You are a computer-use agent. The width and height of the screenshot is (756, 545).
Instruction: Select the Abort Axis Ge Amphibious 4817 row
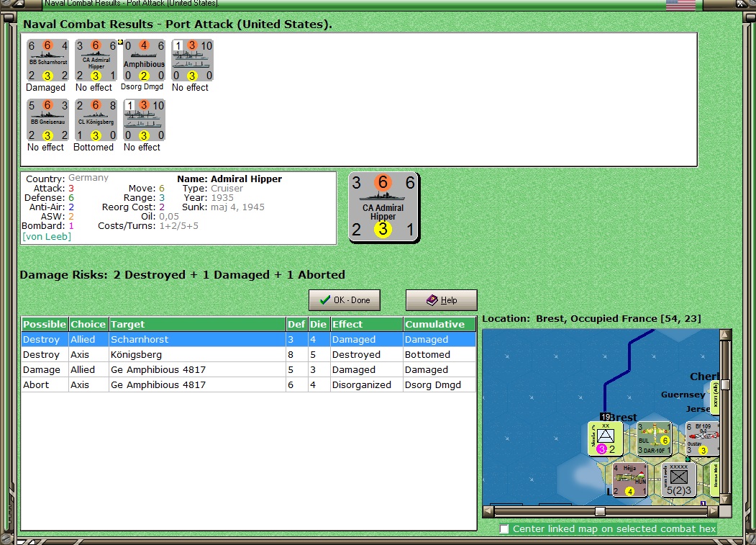click(x=248, y=384)
